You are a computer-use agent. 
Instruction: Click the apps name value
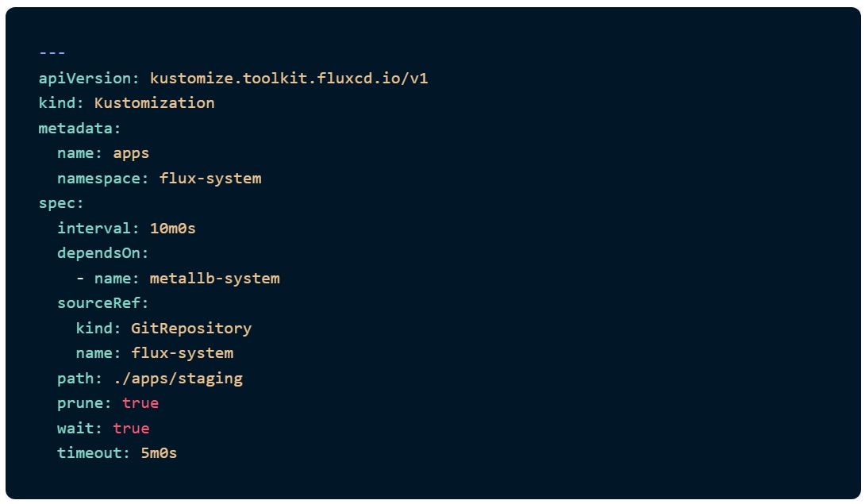pyautogui.click(x=131, y=152)
